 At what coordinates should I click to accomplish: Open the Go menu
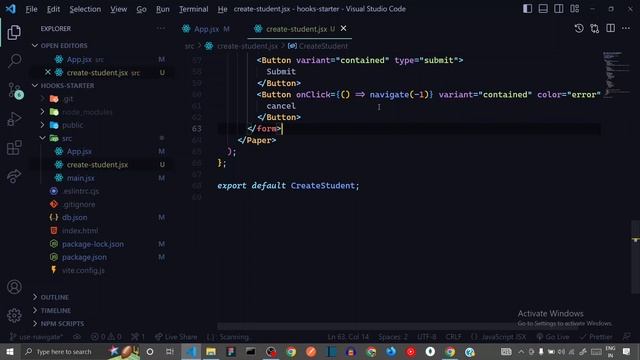141,9
